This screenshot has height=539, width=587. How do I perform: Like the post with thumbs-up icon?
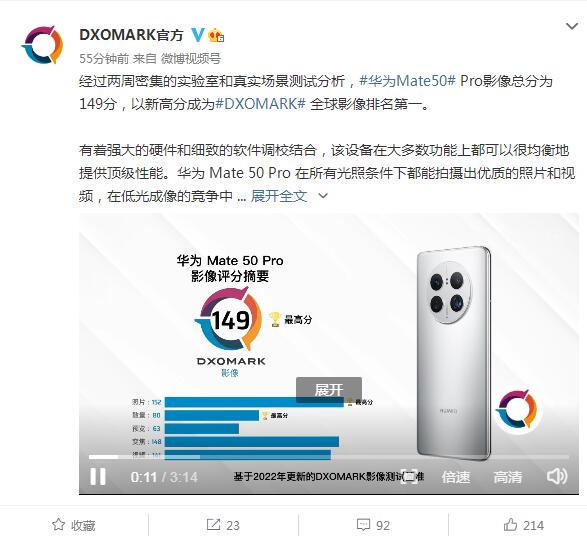click(523, 525)
